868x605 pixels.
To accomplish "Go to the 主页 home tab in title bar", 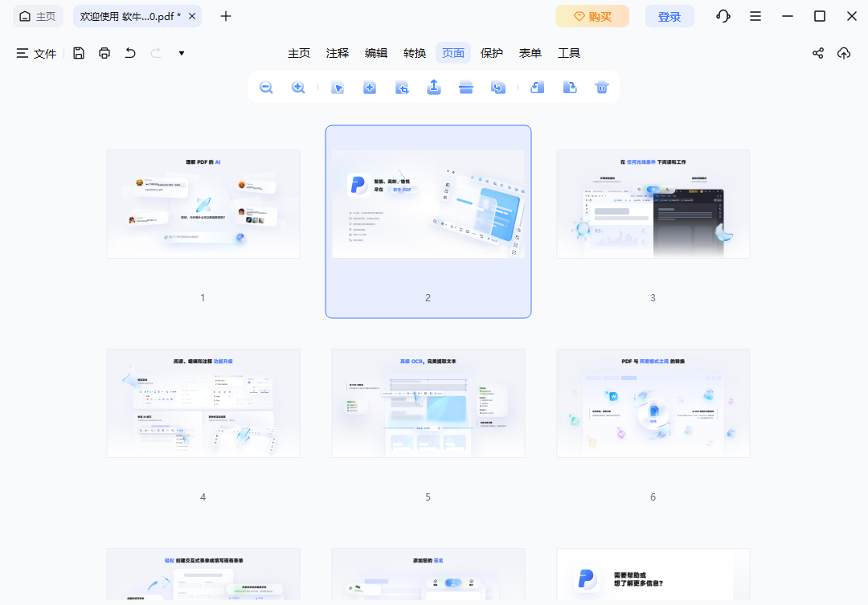I will tap(38, 16).
